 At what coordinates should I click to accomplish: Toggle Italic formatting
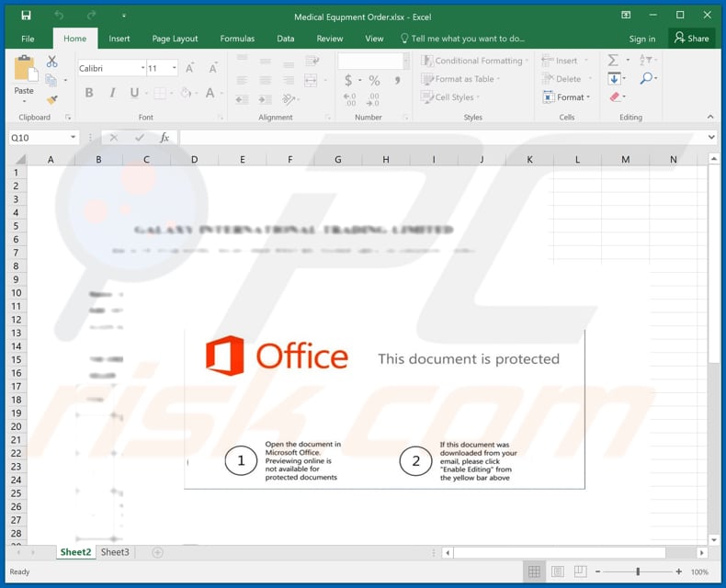coord(112,93)
